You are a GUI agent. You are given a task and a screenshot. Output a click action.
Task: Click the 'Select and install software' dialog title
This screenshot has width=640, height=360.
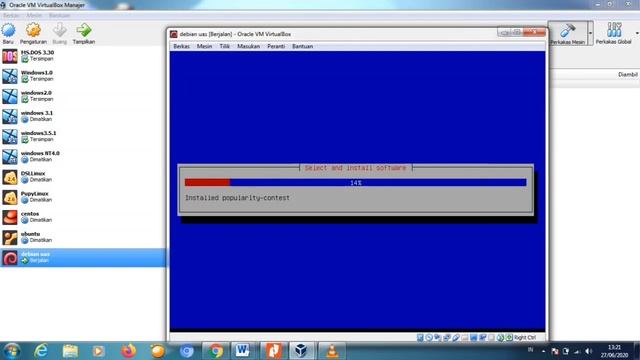coord(356,168)
